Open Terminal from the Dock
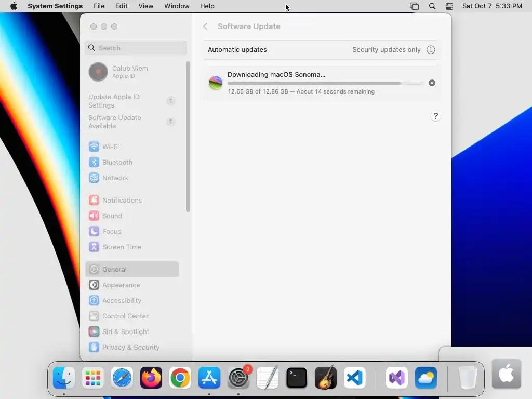Screen dimensions: 532x399 297,378
